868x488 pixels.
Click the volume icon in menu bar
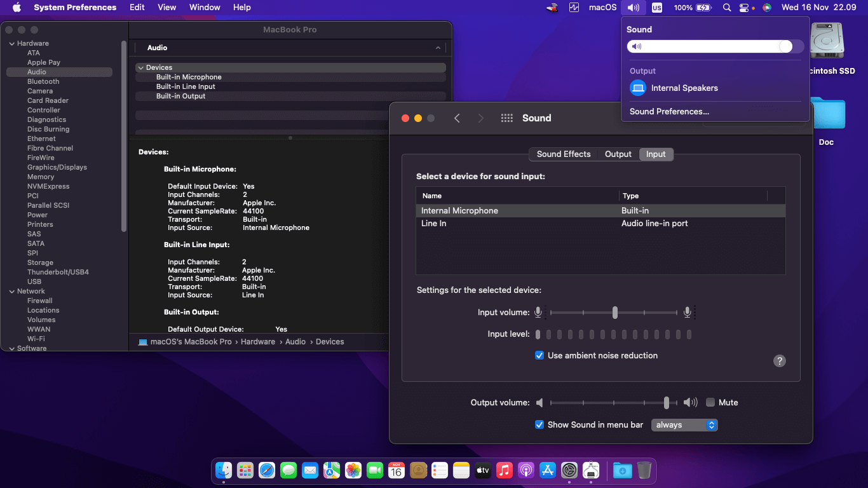pyautogui.click(x=633, y=8)
